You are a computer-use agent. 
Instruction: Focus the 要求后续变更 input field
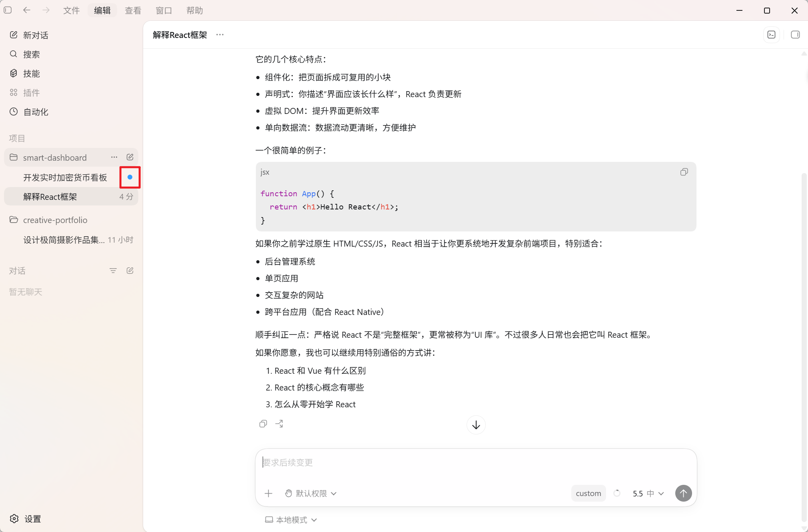[476, 463]
